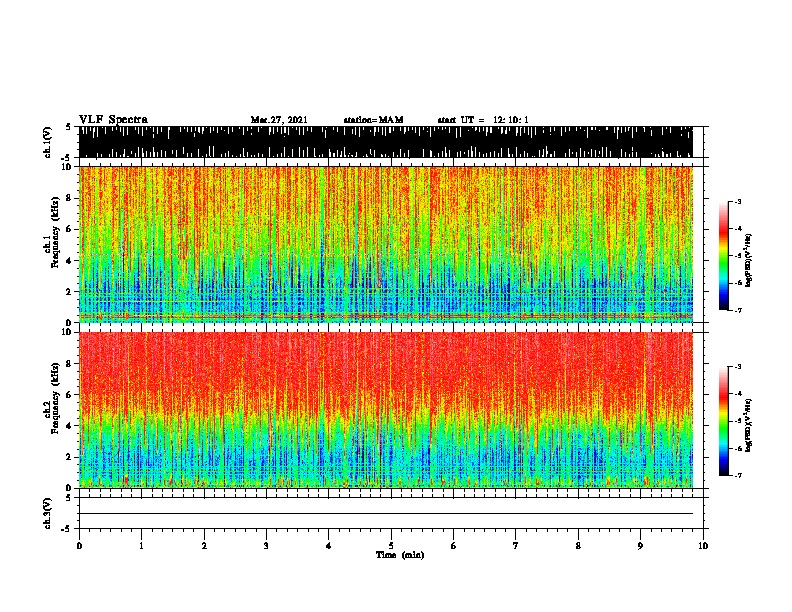Click ch.1 frequency axis "8" tick label

tap(70, 198)
